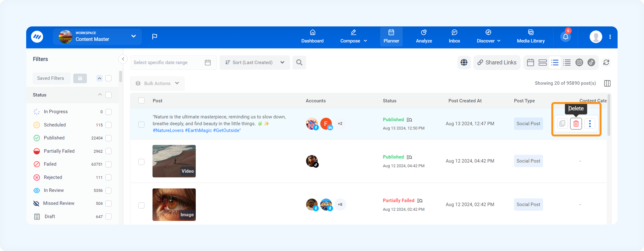This screenshot has width=644, height=251.
Task: Switch to feed card view icon
Action: point(542,62)
